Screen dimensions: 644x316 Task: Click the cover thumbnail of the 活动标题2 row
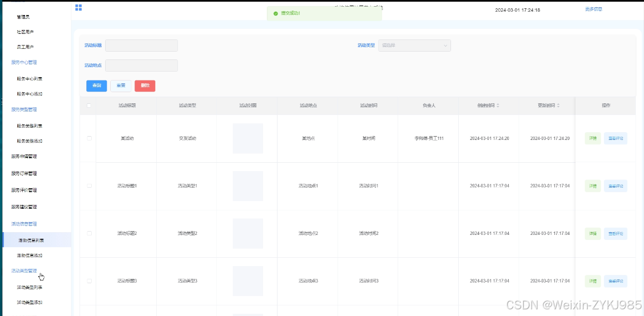(247, 233)
